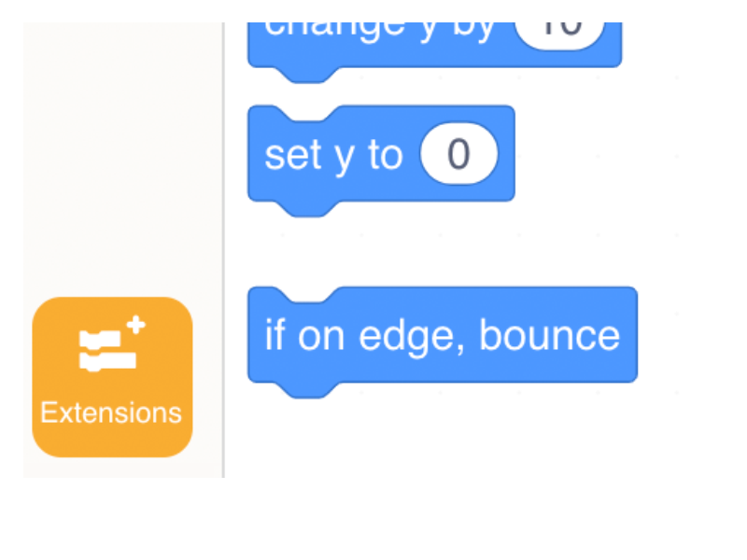
Task: Click blank category sidebar above Extensions
Action: [x=122, y=157]
